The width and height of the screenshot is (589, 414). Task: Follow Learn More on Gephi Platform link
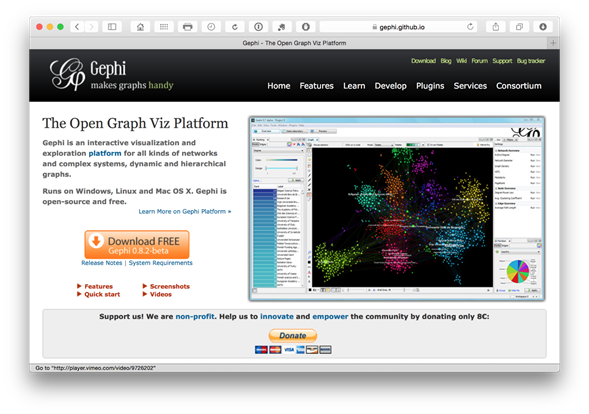pyautogui.click(x=185, y=212)
